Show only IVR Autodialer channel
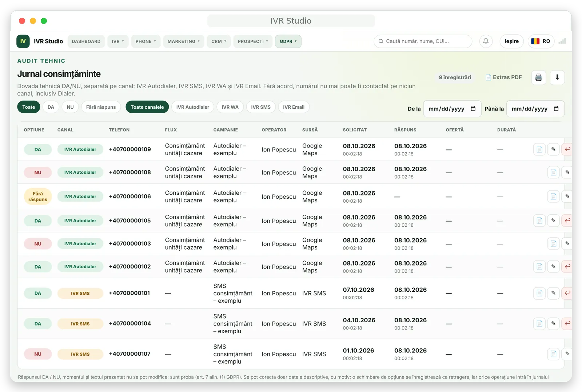582x392 pixels. click(193, 107)
